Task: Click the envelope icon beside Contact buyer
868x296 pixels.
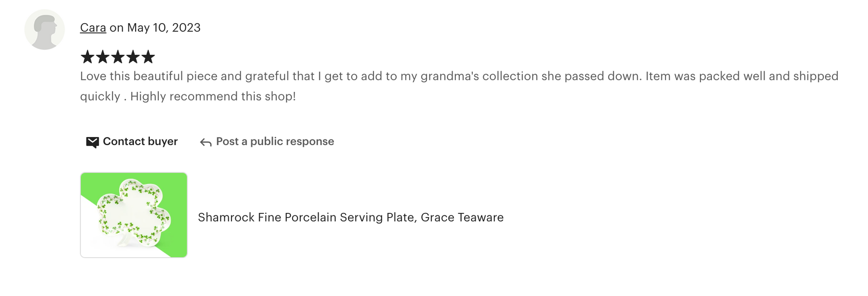Action: pos(92,142)
